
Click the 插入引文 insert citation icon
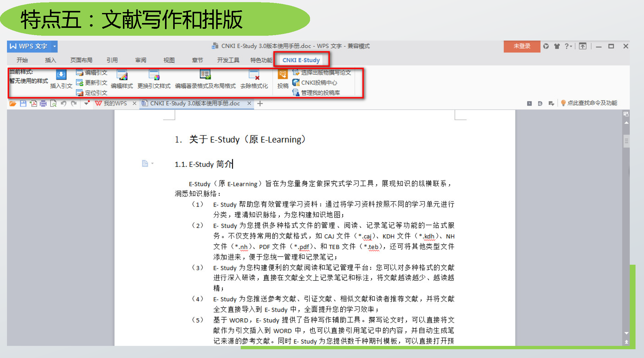pyautogui.click(x=61, y=75)
